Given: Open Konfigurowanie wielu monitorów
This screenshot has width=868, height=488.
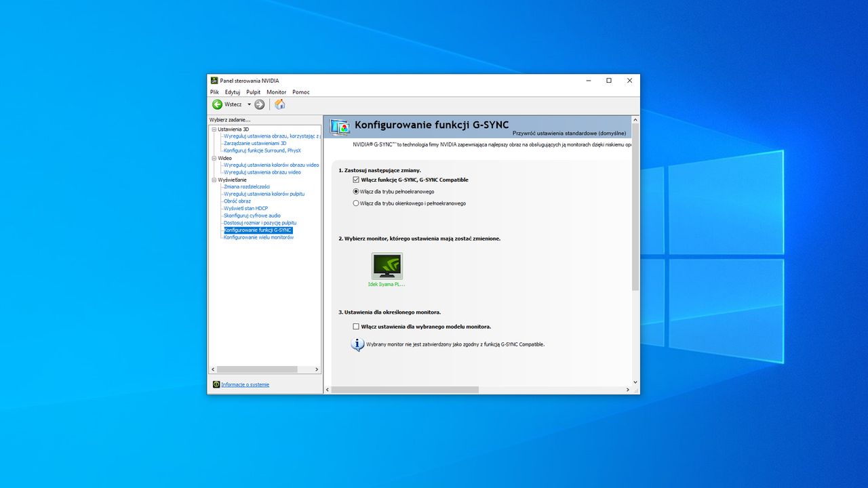Looking at the screenshot, I should 258,237.
